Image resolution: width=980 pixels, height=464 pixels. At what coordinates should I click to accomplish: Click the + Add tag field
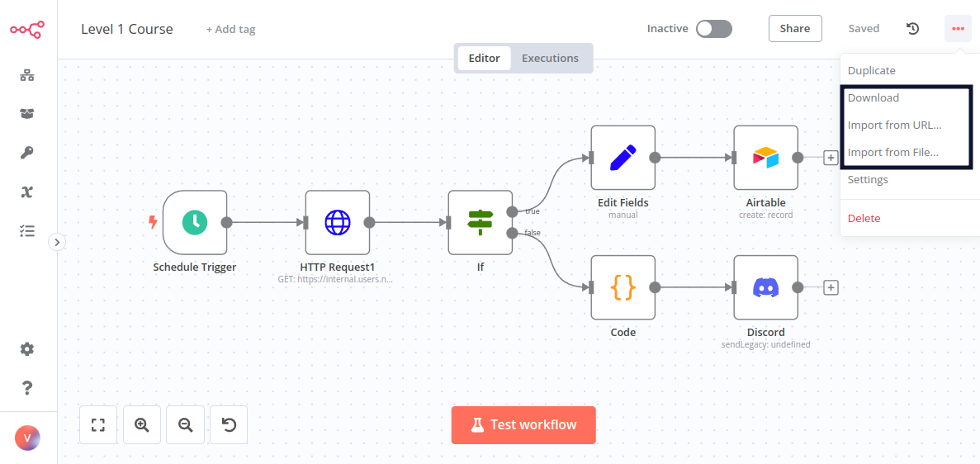pos(230,29)
